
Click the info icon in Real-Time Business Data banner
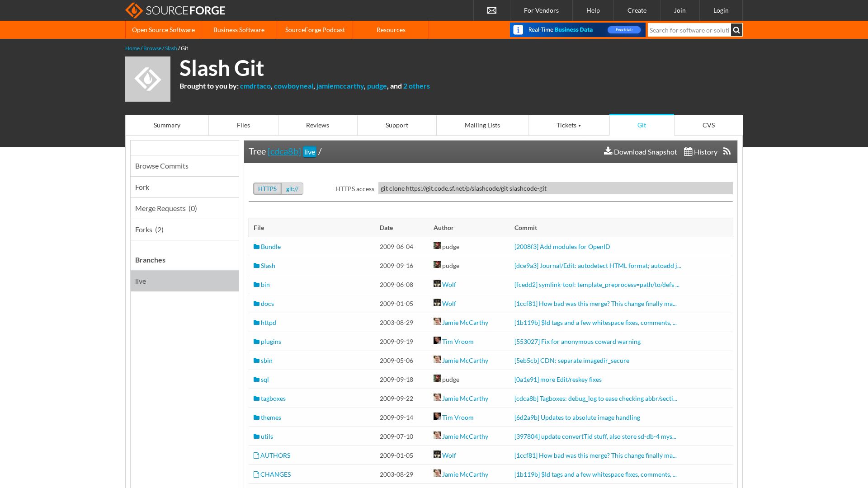tap(519, 30)
